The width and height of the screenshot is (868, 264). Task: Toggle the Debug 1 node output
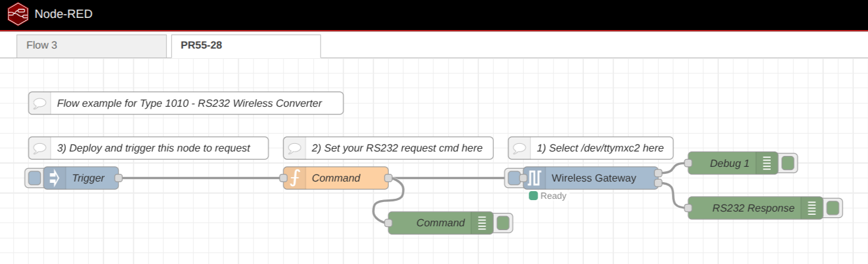click(787, 163)
